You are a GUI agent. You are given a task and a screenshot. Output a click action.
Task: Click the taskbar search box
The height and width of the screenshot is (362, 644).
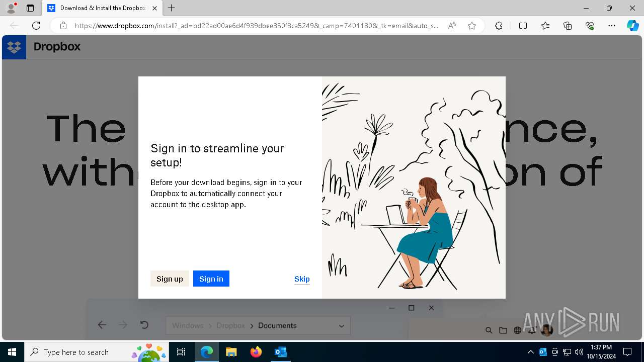[97, 352]
